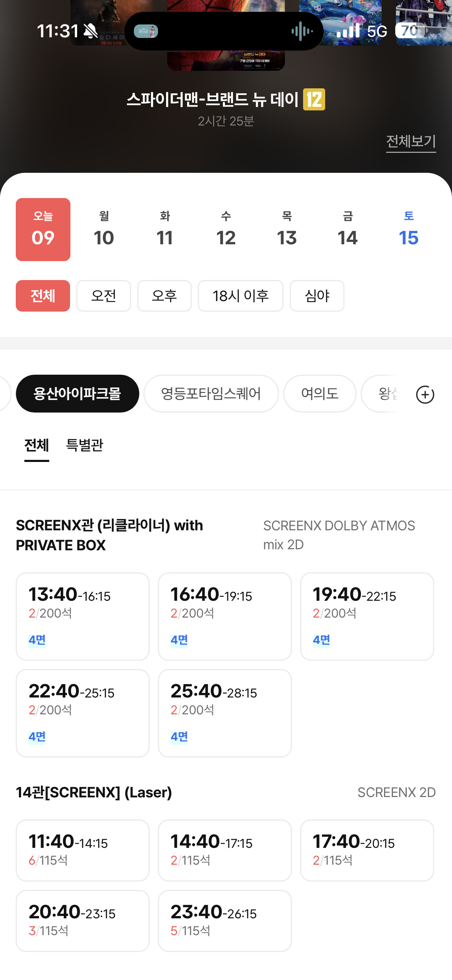Tap the voice waveform icon in Dynamic Island
Image resolution: width=452 pixels, height=980 pixels.
pyautogui.click(x=302, y=31)
